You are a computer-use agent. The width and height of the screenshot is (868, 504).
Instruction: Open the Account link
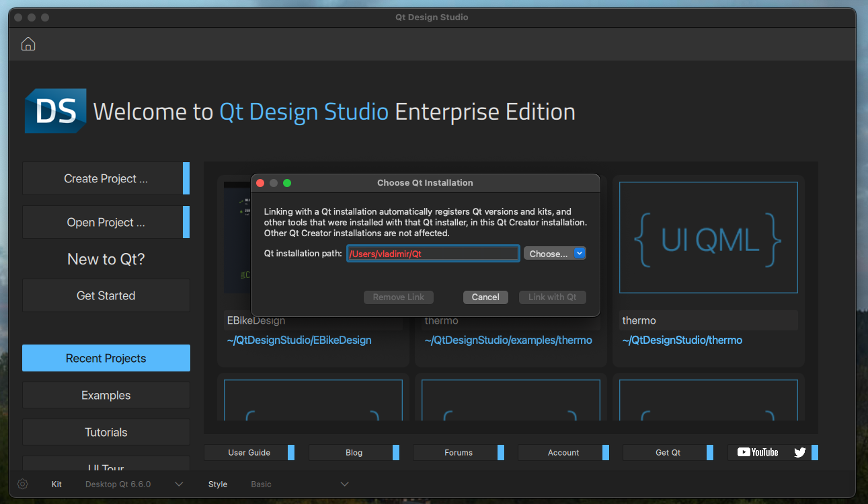pos(563,452)
